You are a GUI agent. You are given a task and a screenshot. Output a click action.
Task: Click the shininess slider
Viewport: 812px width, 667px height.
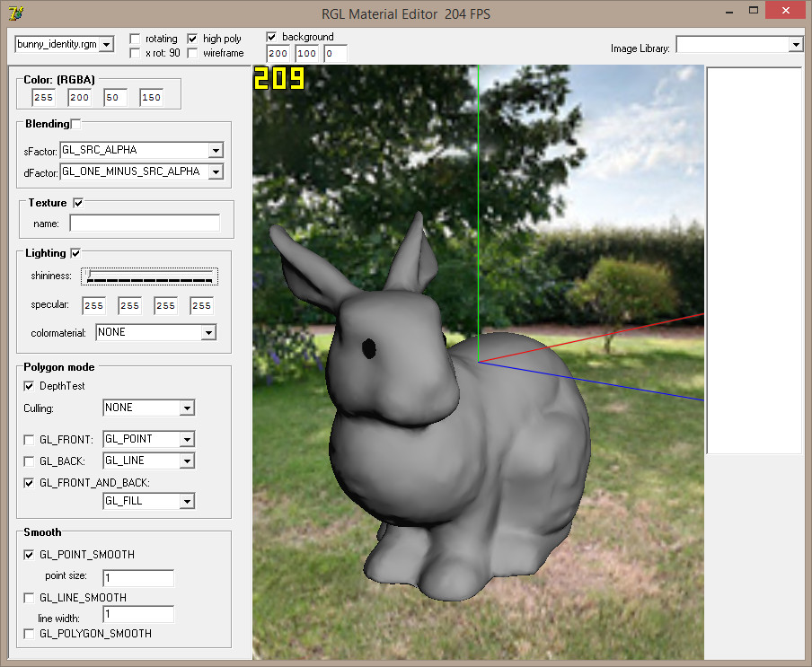coord(149,276)
